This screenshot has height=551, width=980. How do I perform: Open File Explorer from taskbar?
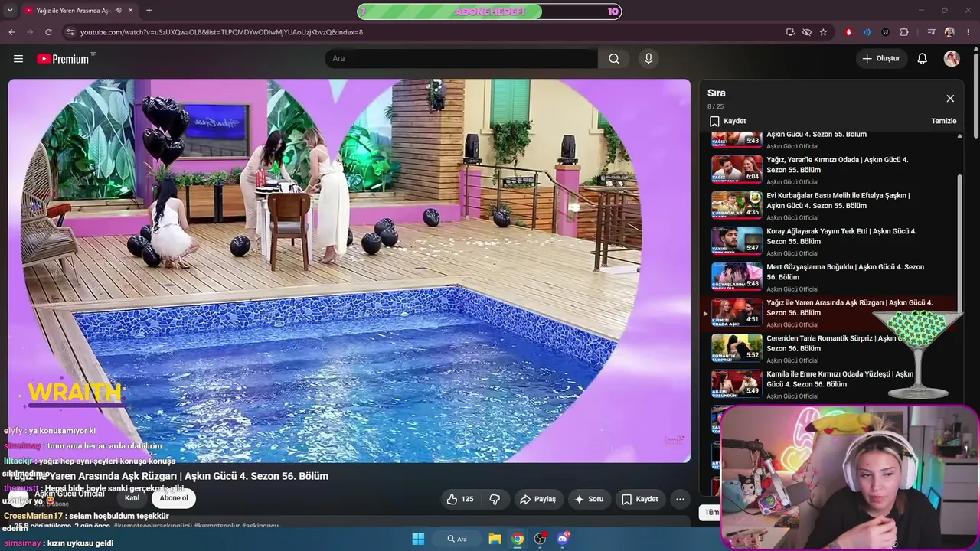pyautogui.click(x=495, y=539)
